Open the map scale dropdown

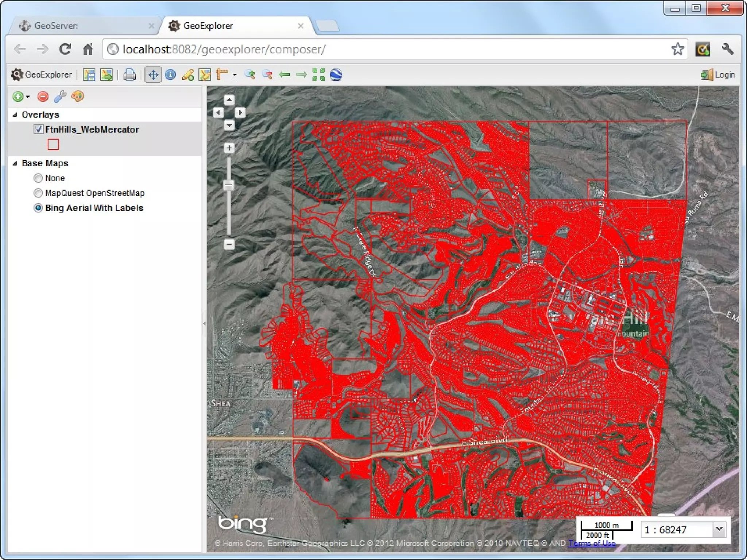coord(719,529)
